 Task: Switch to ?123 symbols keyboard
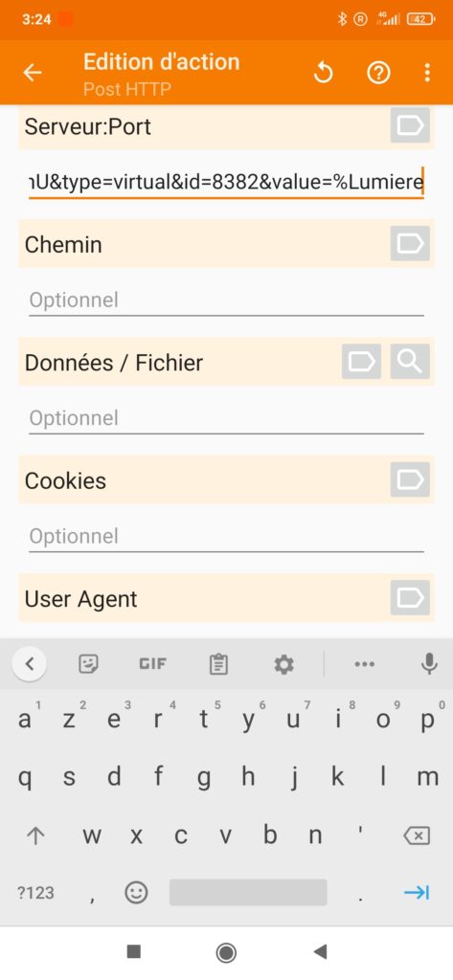click(35, 893)
